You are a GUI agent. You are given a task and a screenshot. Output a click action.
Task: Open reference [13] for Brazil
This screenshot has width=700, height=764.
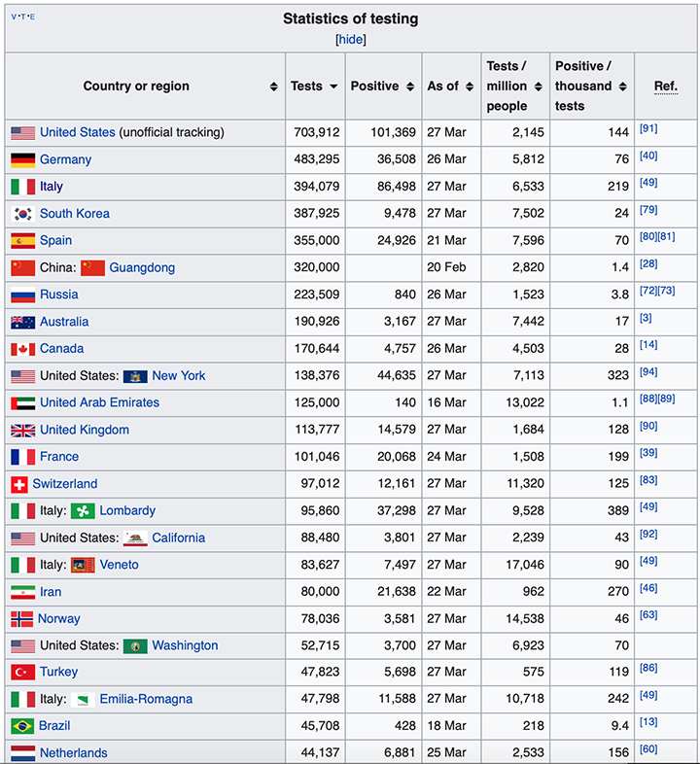(x=648, y=722)
